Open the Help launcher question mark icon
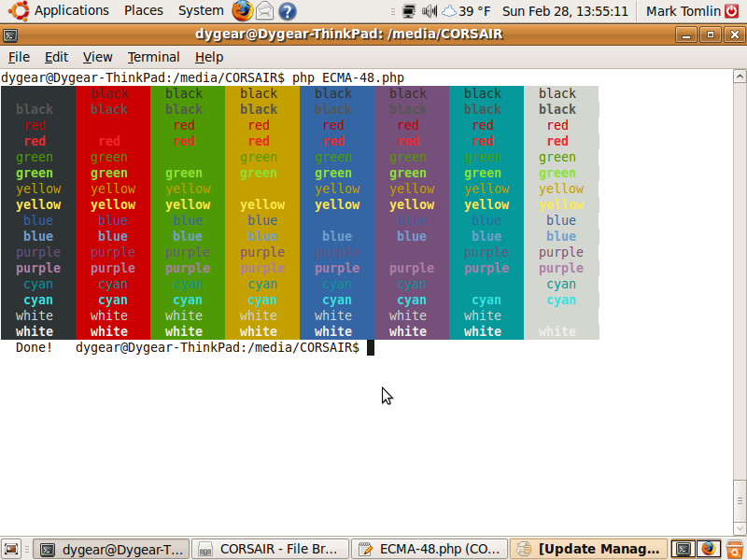This screenshot has height=560, width=747. click(288, 11)
